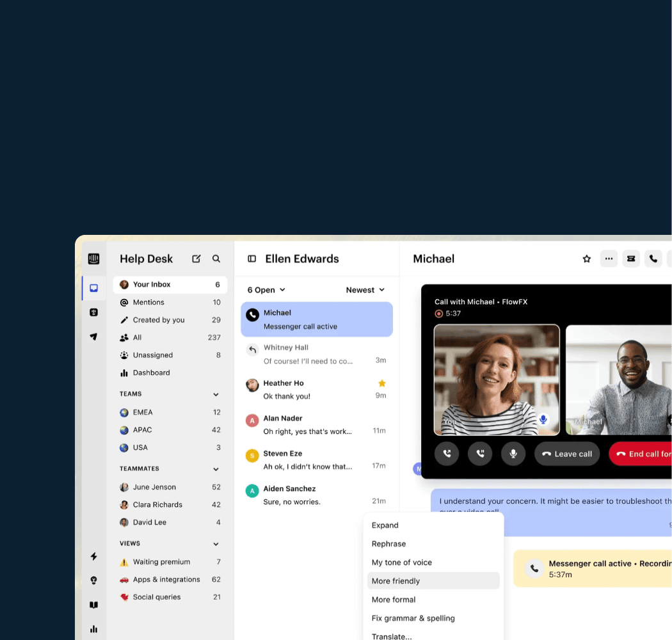
Task: Open Aiden Sanchez conversation
Action: 317,495
